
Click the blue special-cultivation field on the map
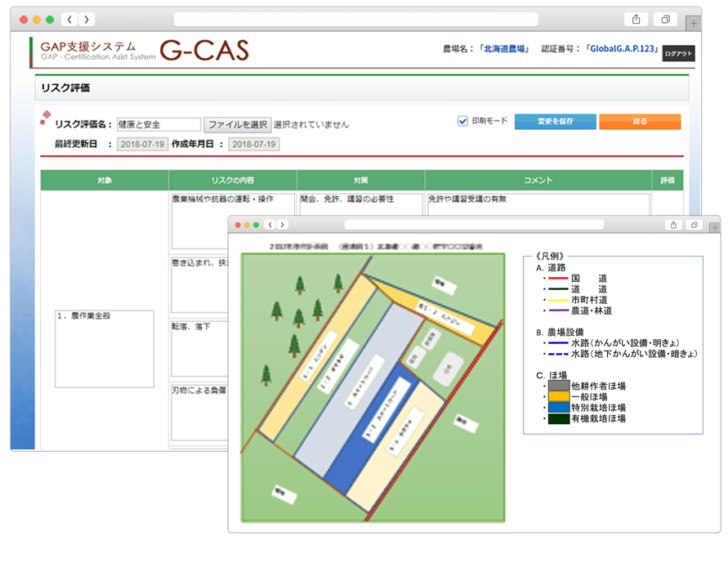point(372,427)
